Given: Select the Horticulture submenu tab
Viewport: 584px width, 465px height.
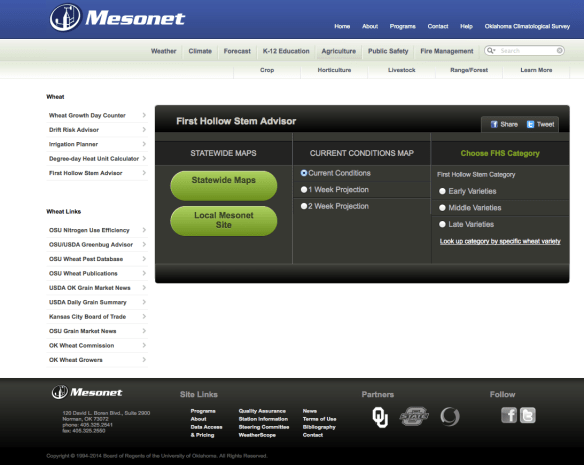Looking at the screenshot, I should click(334, 70).
